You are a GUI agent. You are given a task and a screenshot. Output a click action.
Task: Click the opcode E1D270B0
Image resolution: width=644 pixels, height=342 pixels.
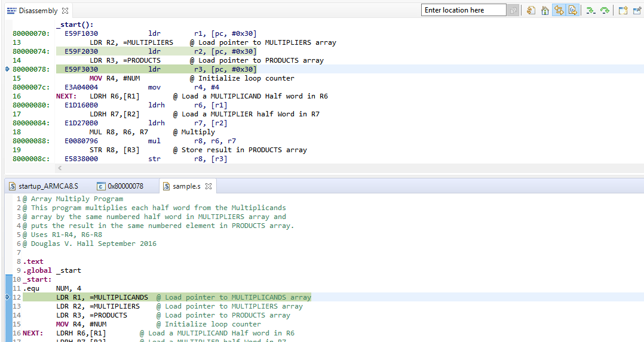[x=81, y=123]
